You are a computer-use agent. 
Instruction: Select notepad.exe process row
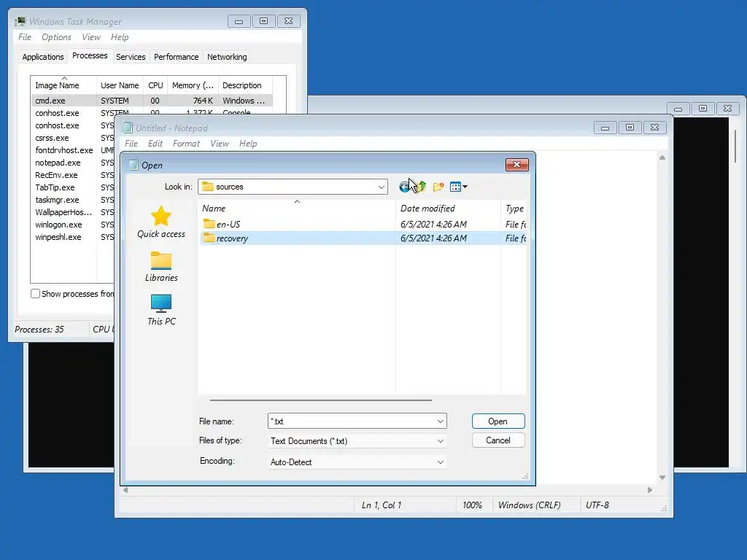(x=73, y=163)
